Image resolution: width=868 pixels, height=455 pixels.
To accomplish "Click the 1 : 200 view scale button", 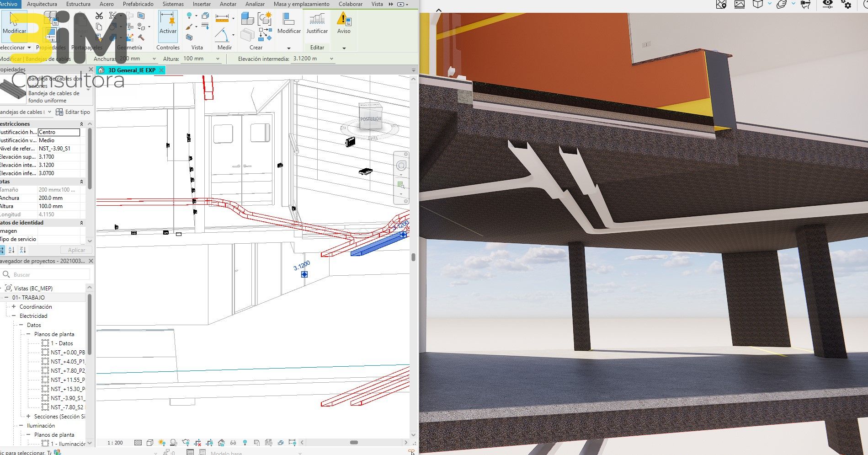I will [115, 443].
